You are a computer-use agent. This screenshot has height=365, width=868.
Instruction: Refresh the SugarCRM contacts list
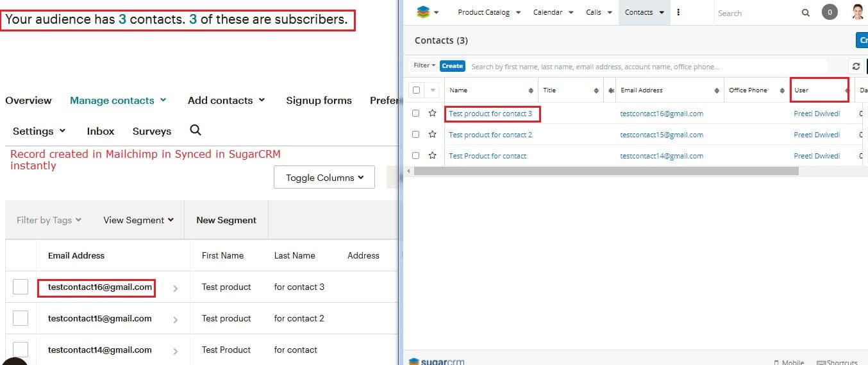856,66
